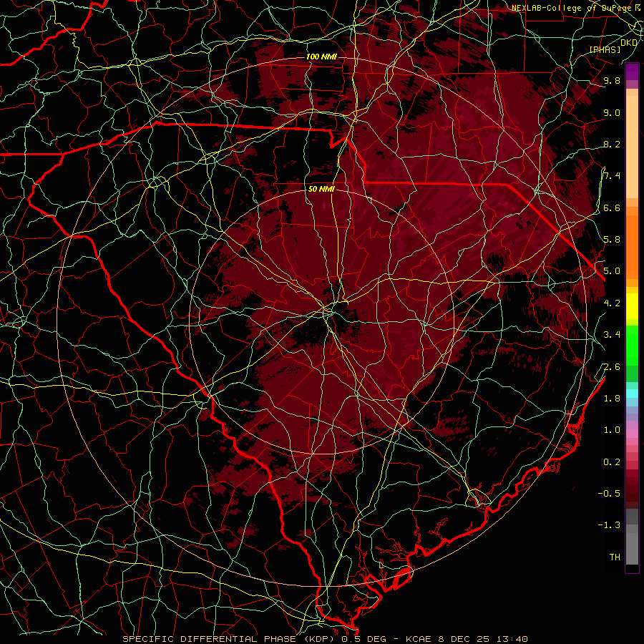
Task: Click the 6.6 scale value
Action: click(x=612, y=208)
